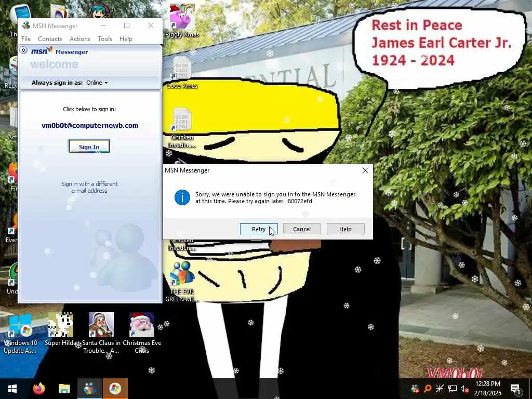Select Christmas Eve Crisis desktop icon
532x399 pixels.
tap(142, 333)
